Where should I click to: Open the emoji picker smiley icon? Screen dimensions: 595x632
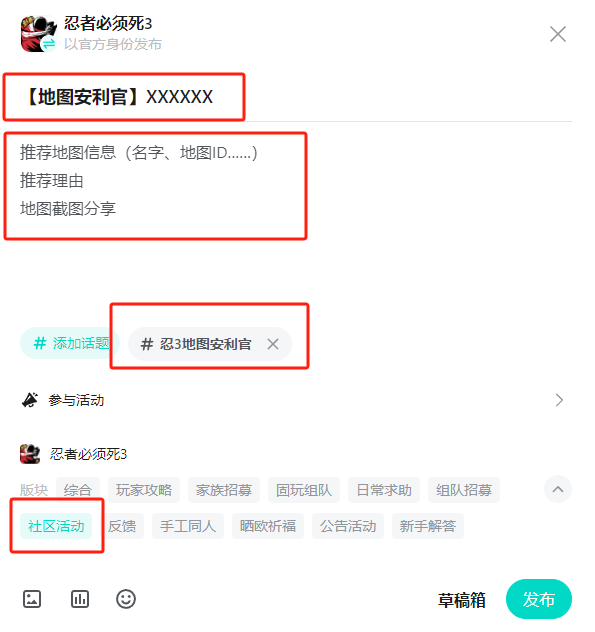pos(126,599)
